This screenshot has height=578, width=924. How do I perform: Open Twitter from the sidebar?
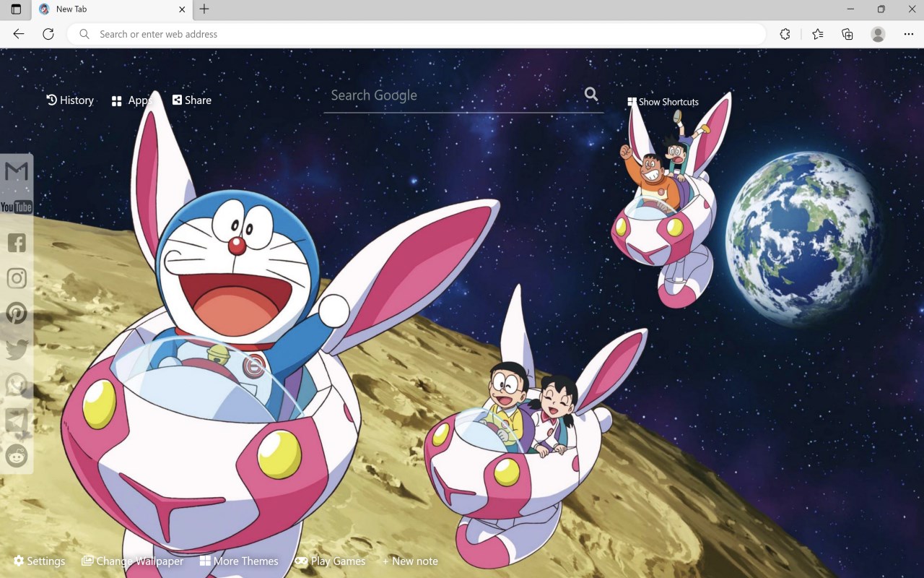(17, 349)
